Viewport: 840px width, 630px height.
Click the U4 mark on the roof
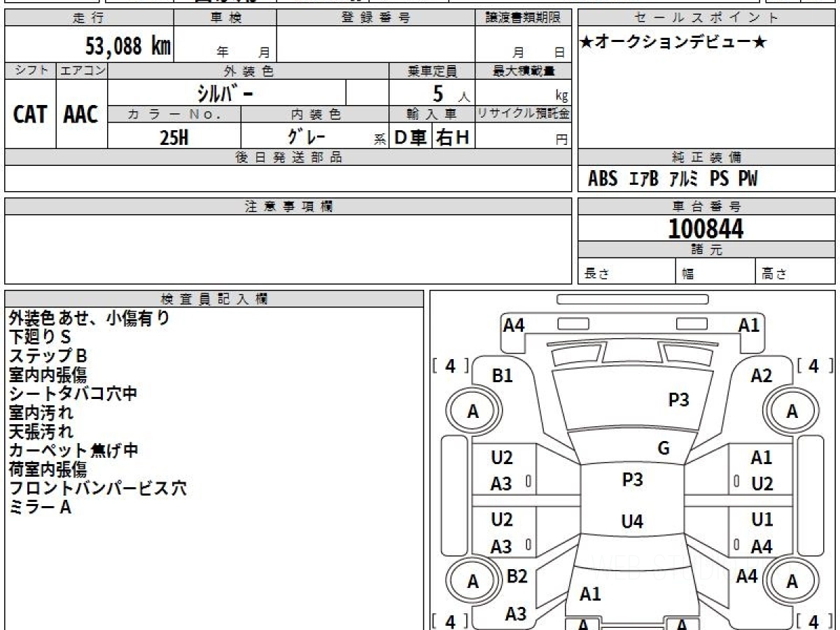pyautogui.click(x=632, y=521)
